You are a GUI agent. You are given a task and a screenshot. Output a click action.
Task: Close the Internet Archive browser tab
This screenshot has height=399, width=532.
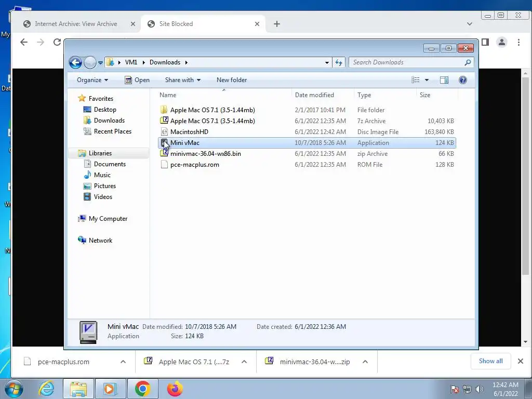coord(132,24)
